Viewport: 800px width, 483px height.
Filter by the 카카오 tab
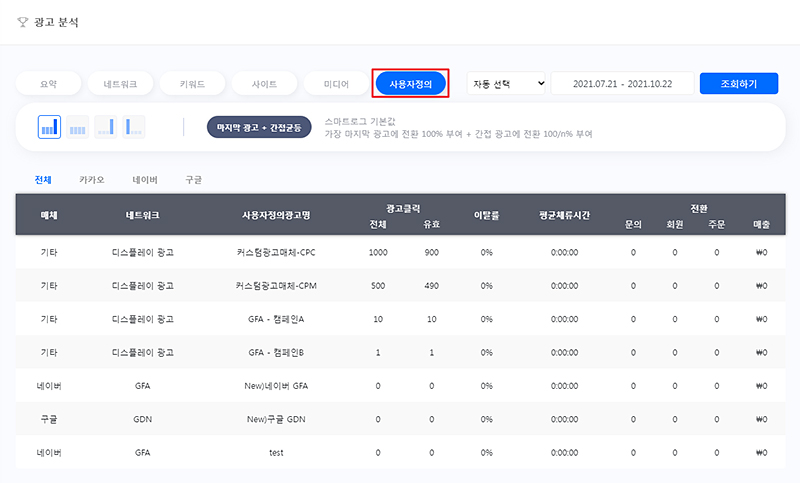tap(92, 180)
